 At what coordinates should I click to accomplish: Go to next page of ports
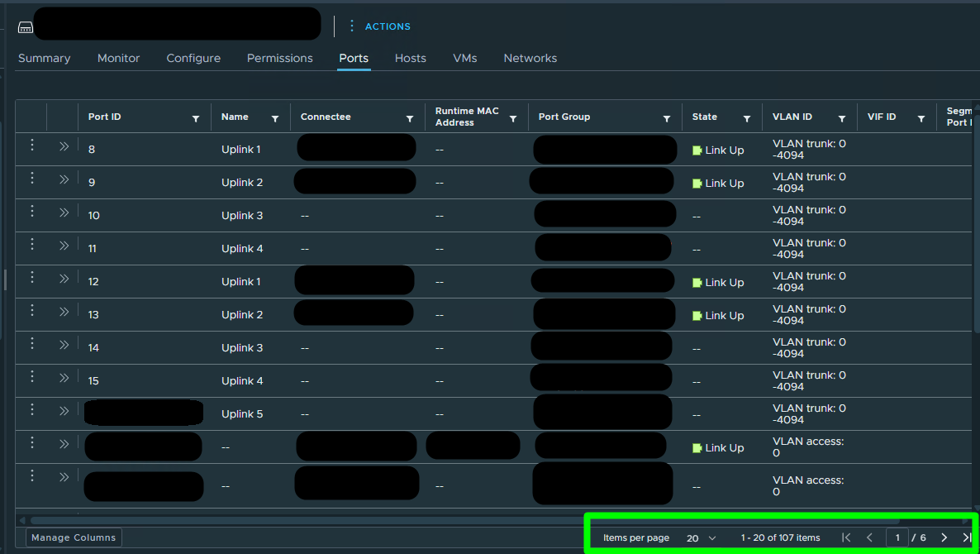944,537
